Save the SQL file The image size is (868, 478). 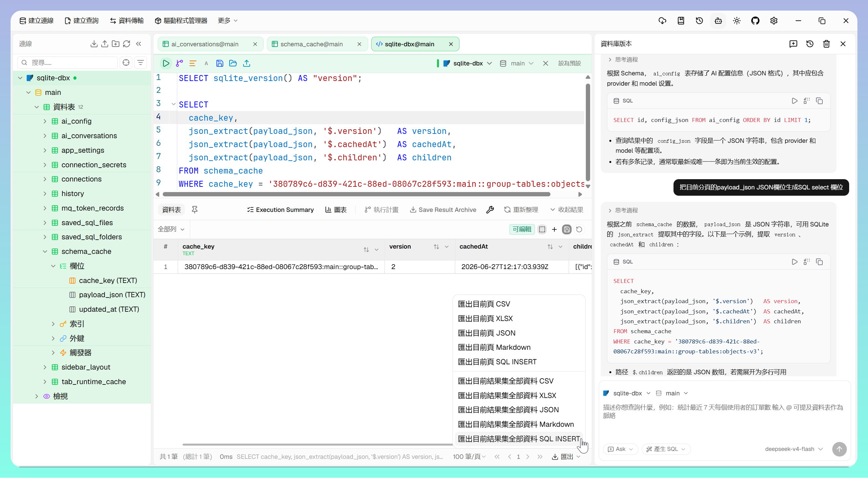coord(220,63)
